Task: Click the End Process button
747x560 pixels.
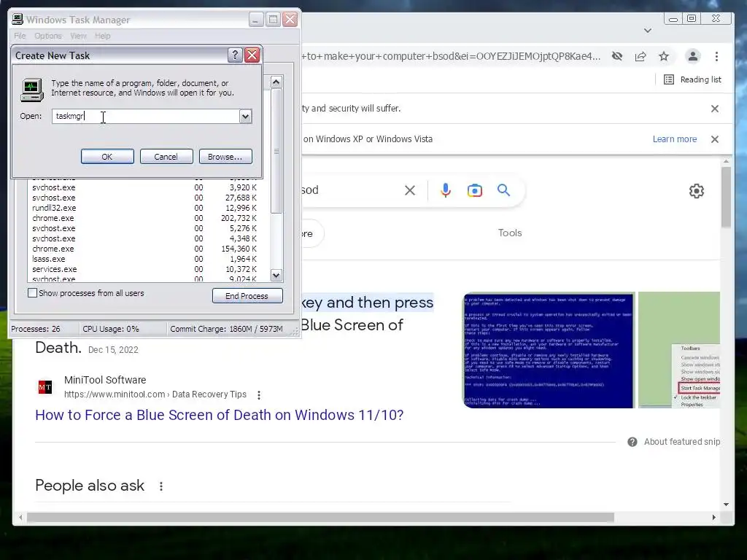Action: 247,296
